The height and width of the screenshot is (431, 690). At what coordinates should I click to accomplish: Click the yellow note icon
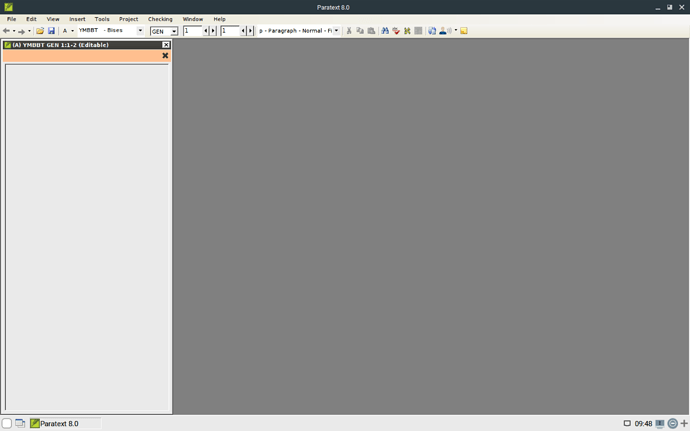464,31
